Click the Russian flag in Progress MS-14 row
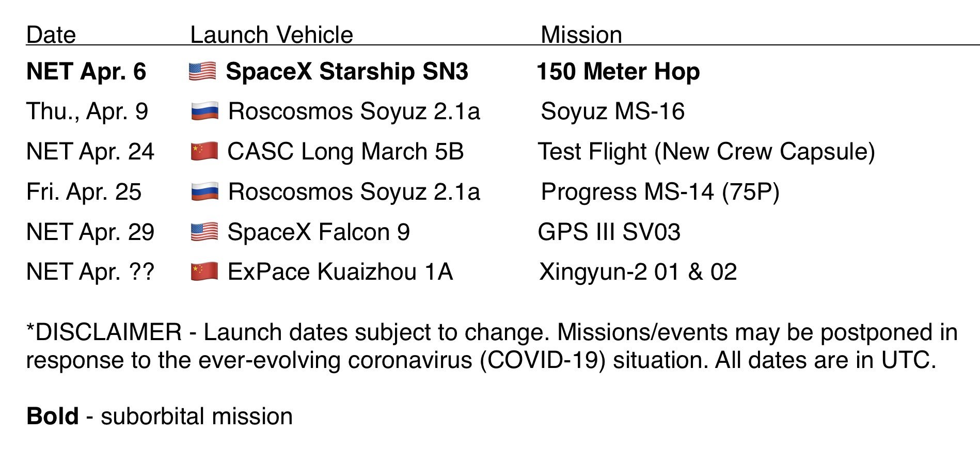This screenshot has width=980, height=449. [204, 192]
